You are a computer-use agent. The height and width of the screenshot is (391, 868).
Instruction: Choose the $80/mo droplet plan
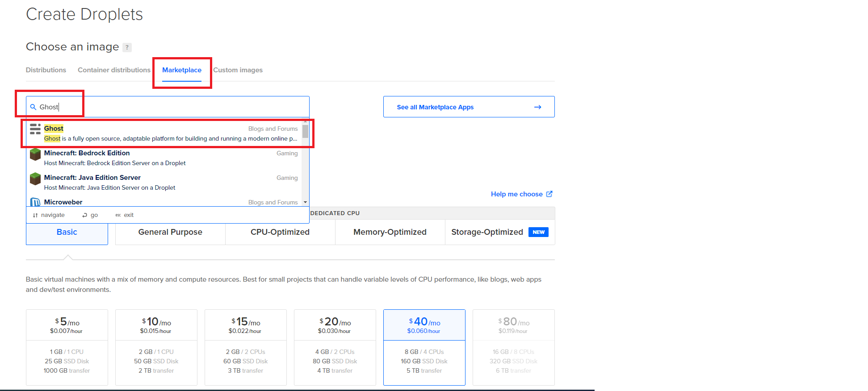[514, 347]
